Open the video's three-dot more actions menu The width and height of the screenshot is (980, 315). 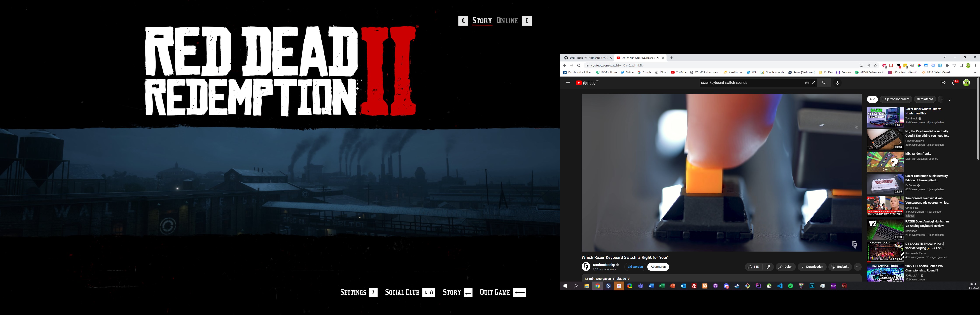857,267
